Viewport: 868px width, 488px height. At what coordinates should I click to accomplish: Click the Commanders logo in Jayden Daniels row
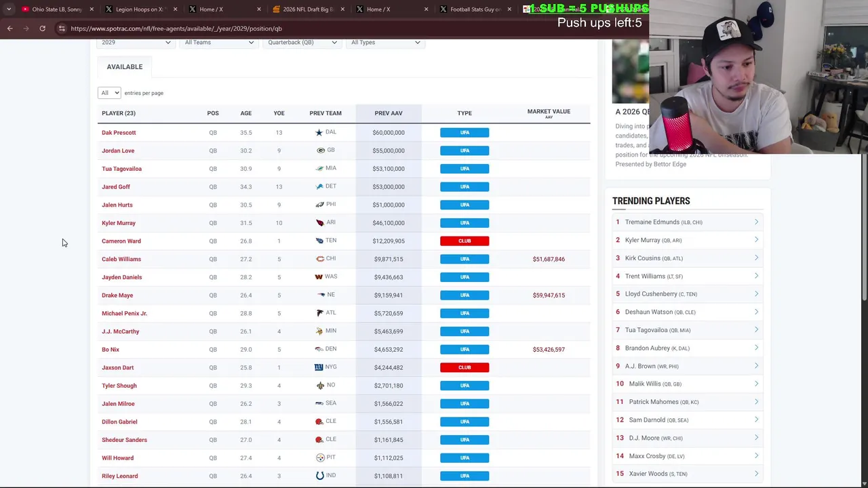click(319, 277)
